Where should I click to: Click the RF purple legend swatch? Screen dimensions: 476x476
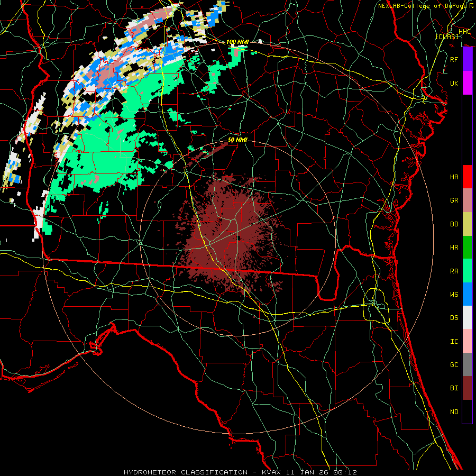(x=467, y=59)
